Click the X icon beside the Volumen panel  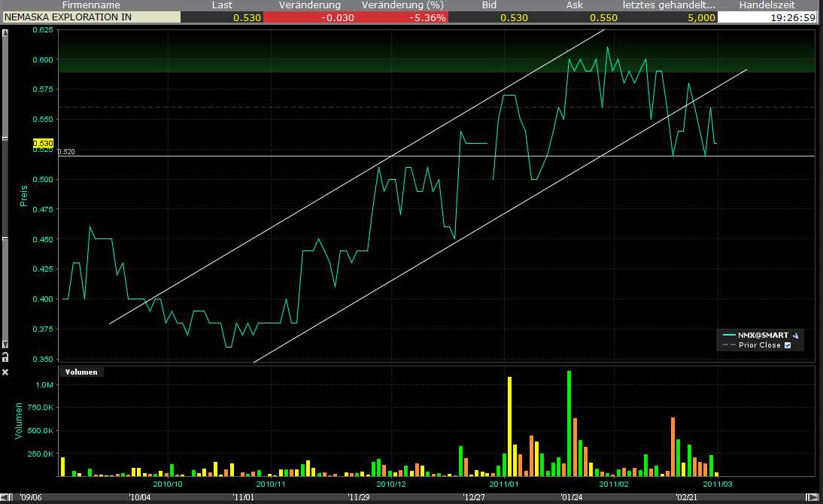click(5, 372)
